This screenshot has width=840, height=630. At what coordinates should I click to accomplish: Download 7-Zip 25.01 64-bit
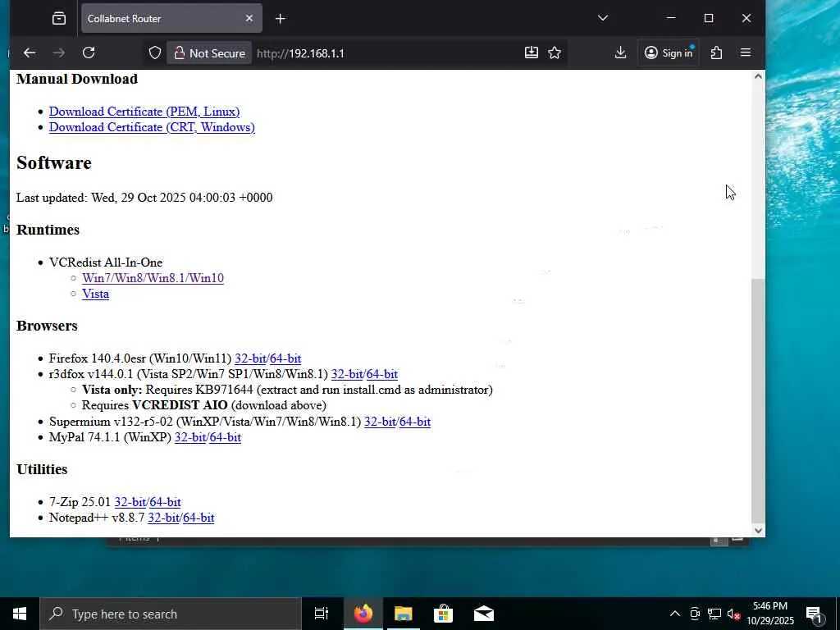pyautogui.click(x=165, y=502)
